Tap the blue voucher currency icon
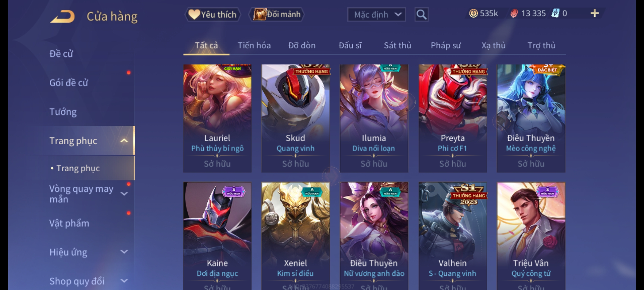This screenshot has height=290, width=644. [x=555, y=13]
